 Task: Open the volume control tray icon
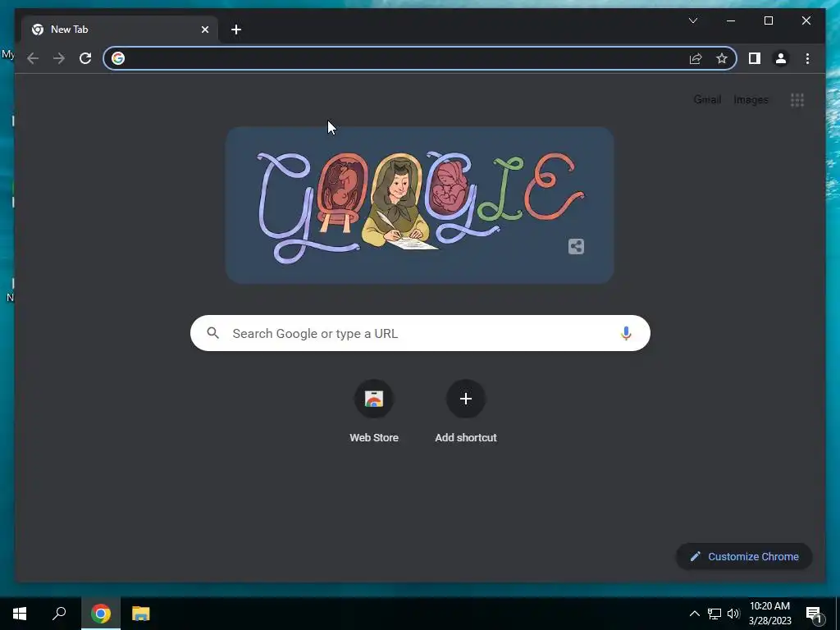[x=733, y=614]
